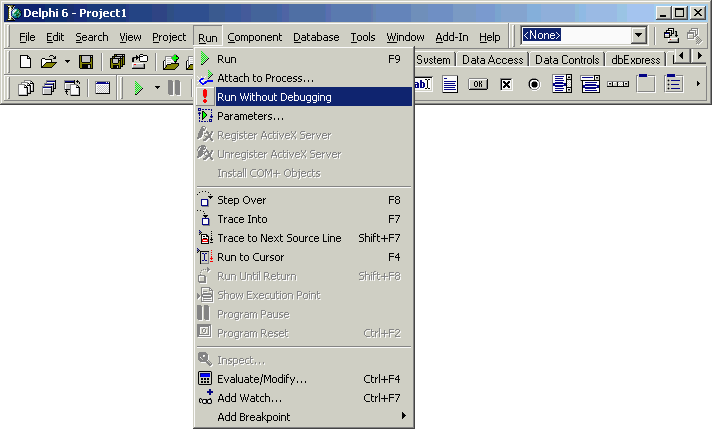Select the ScrollBar component in palette
This screenshot has height=429, width=712.
click(x=618, y=84)
